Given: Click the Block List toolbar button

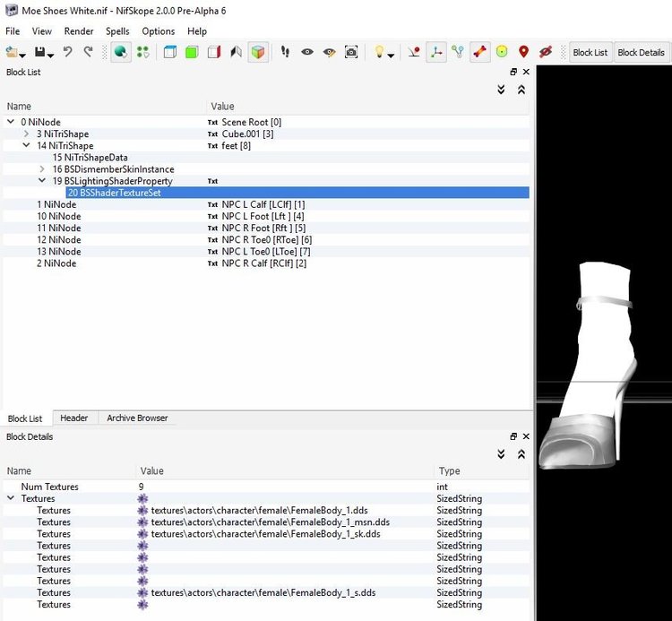Looking at the screenshot, I should tap(590, 52).
